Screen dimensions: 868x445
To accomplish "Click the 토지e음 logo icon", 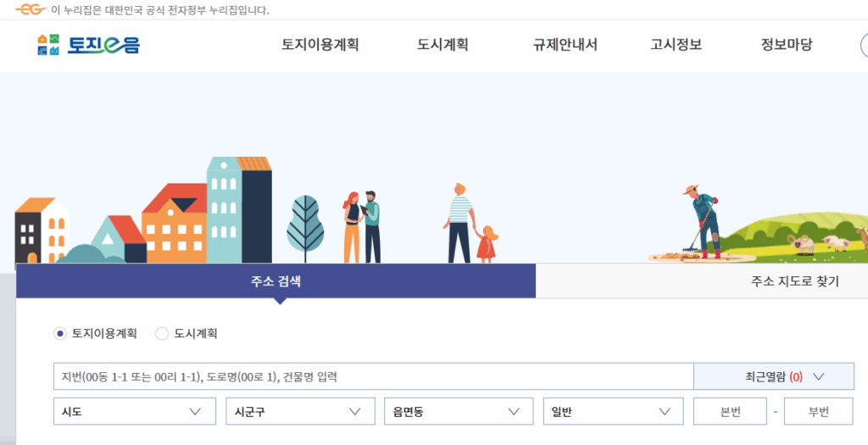I will coord(48,45).
